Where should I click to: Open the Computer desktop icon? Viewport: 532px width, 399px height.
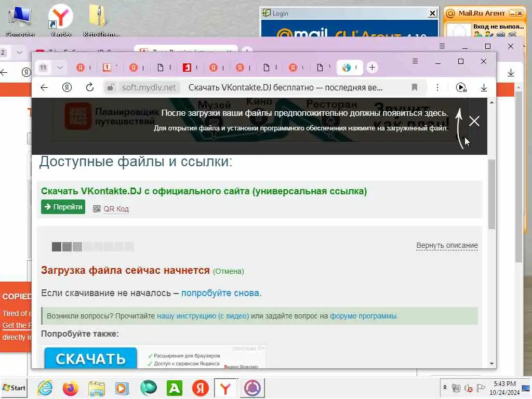(x=20, y=20)
